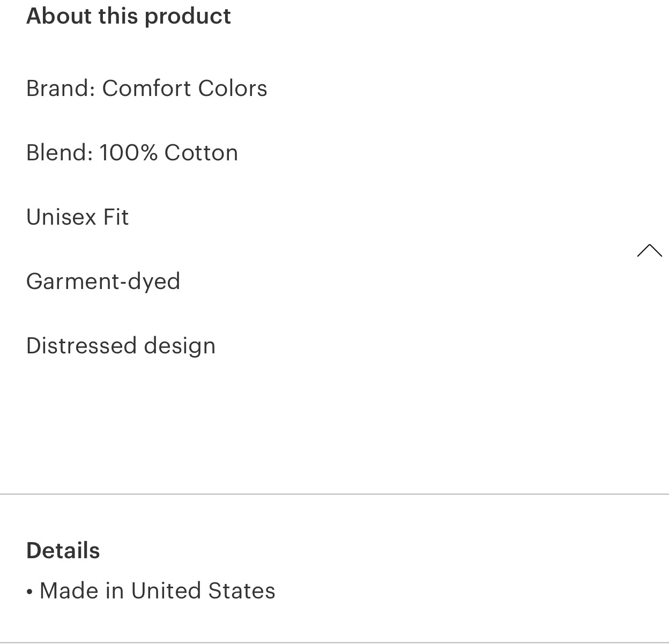Click the "Made in United States" detail
The image size is (669, 644).
pos(157,591)
